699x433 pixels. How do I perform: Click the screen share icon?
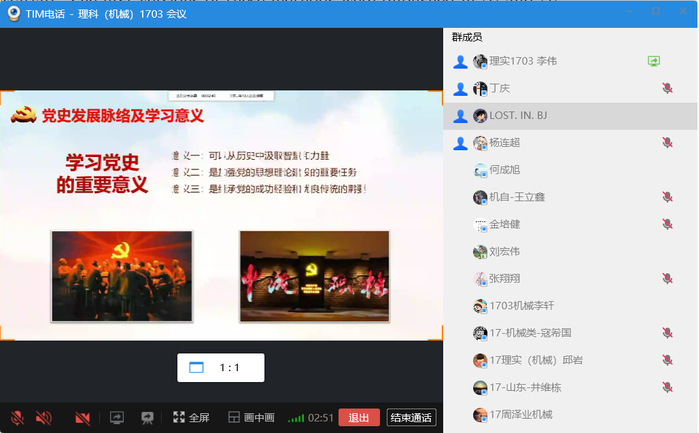pyautogui.click(x=117, y=417)
